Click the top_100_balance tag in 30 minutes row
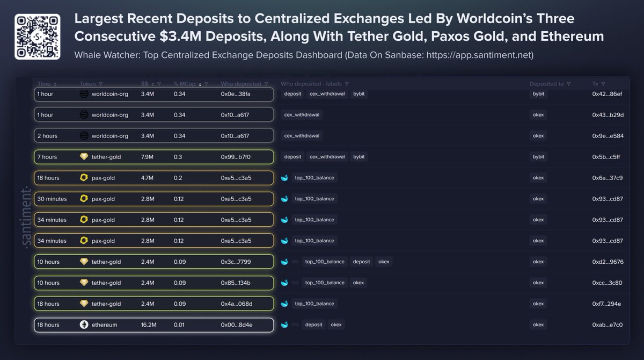The height and width of the screenshot is (360, 644). click(315, 199)
